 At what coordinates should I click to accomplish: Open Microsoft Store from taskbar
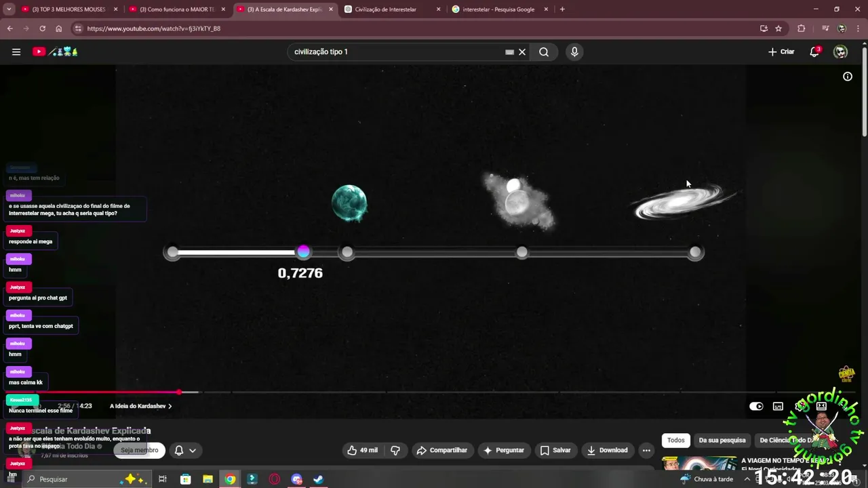[185, 479]
